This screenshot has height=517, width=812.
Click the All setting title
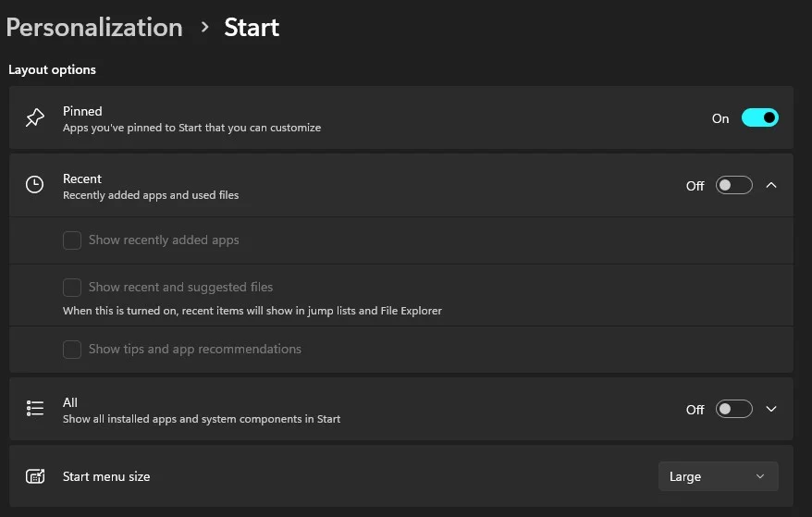[70, 402]
